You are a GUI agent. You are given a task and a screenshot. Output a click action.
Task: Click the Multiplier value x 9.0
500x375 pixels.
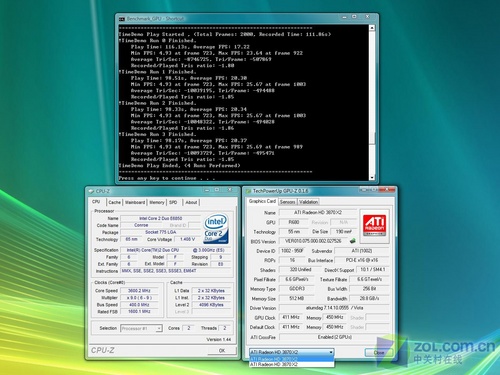pyautogui.click(x=140, y=298)
